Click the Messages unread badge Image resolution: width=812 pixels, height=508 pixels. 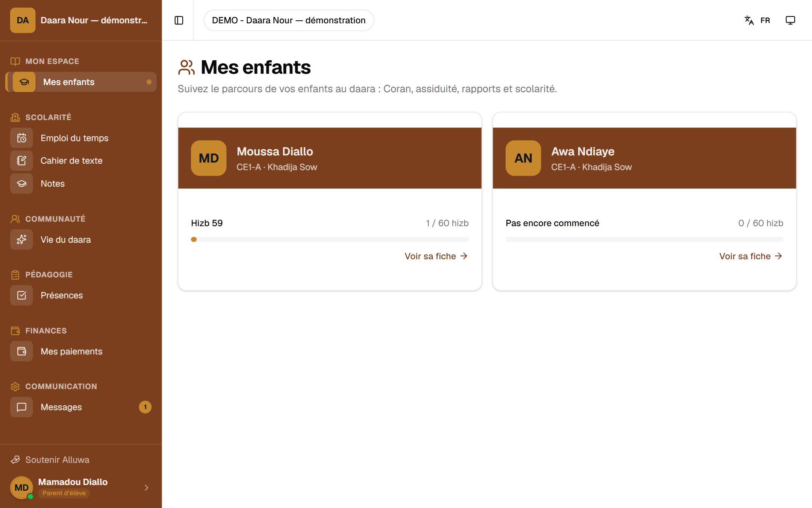tap(145, 407)
